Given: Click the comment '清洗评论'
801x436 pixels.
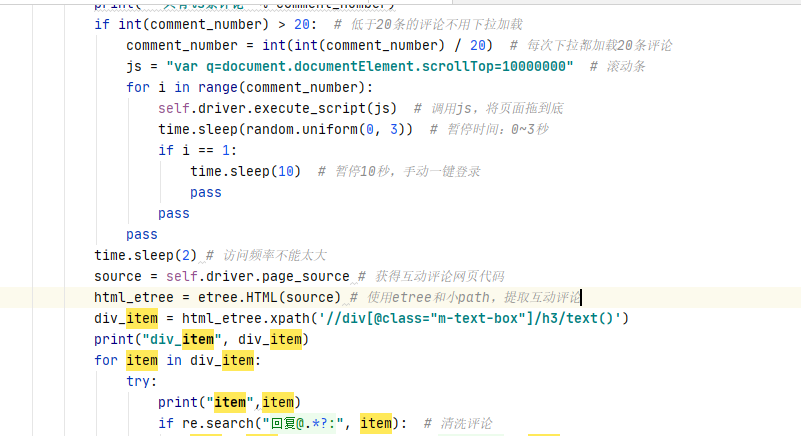Looking at the screenshot, I should point(466,423).
